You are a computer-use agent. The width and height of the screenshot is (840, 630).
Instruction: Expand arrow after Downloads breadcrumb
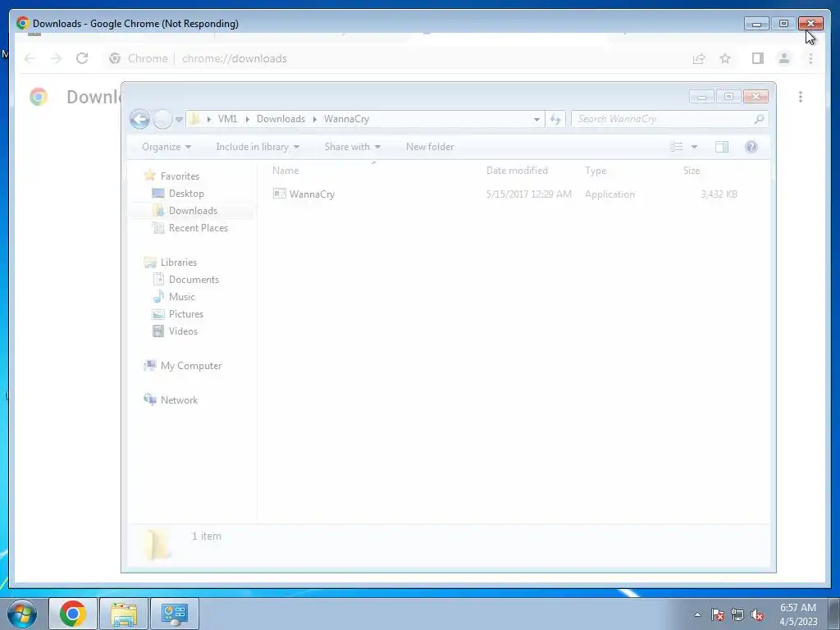coord(315,119)
